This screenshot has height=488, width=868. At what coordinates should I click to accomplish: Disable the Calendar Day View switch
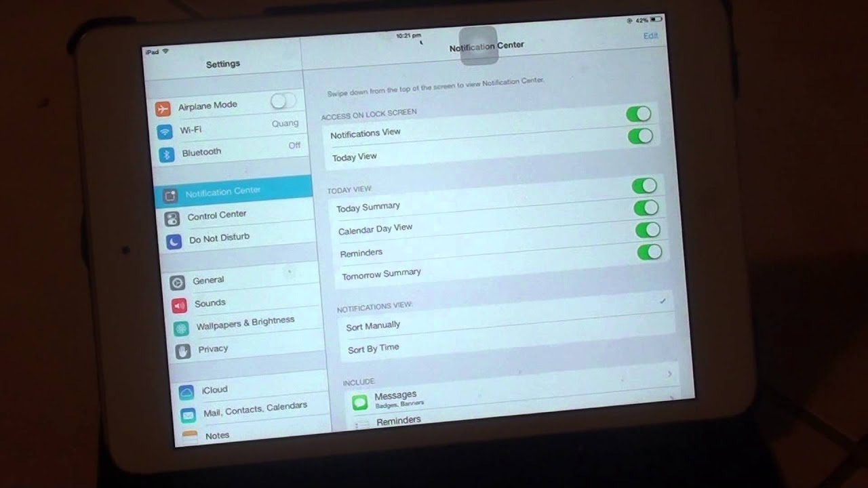click(647, 207)
